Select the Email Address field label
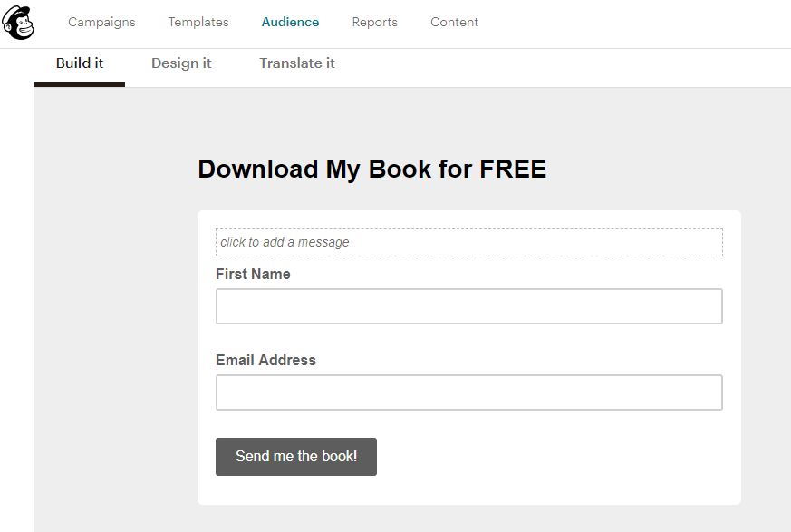791x532 pixels. [265, 360]
